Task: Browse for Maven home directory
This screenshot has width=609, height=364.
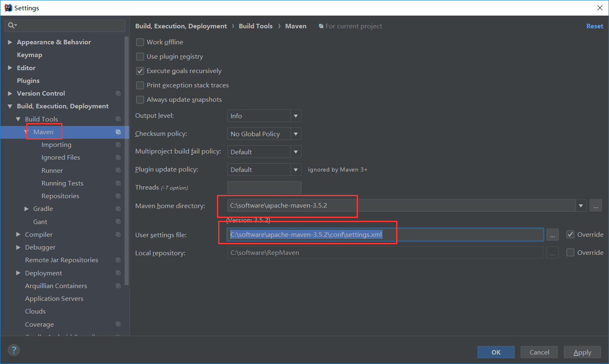Action: (x=595, y=206)
